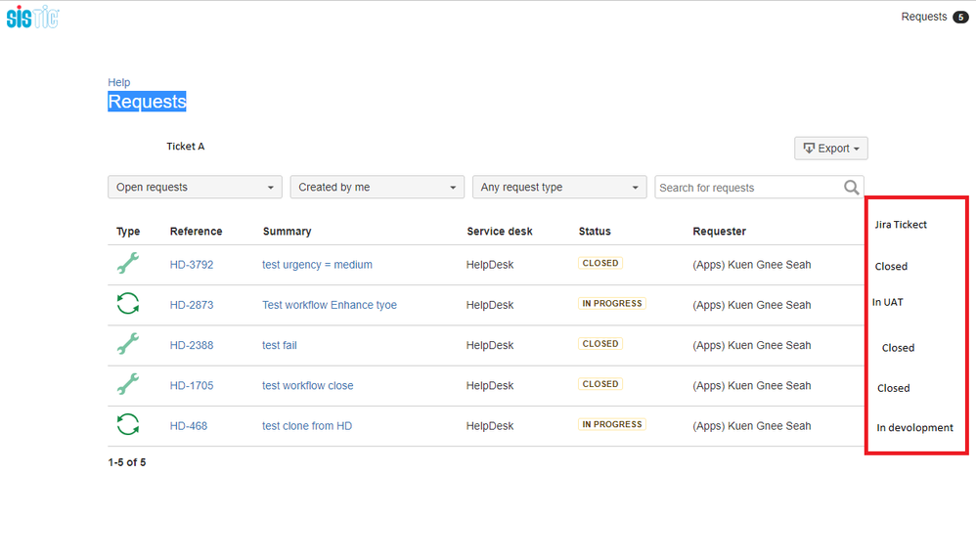Click the refresh cycle icon for HD-2873

tap(127, 304)
